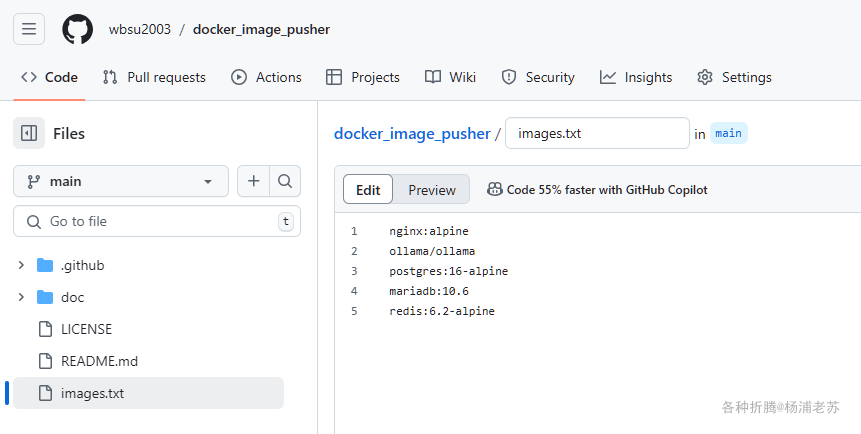
Task: Open the hamburger navigation menu
Action: (29, 29)
